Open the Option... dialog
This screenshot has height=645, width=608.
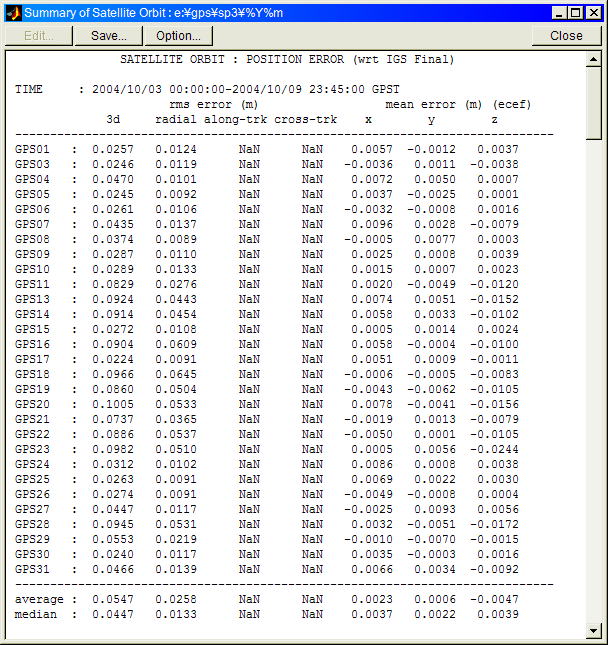[178, 35]
